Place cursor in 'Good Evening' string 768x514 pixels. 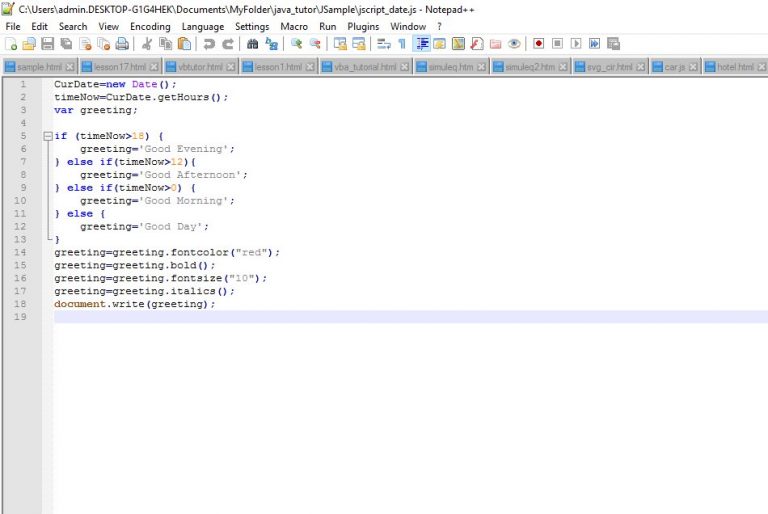(186, 149)
